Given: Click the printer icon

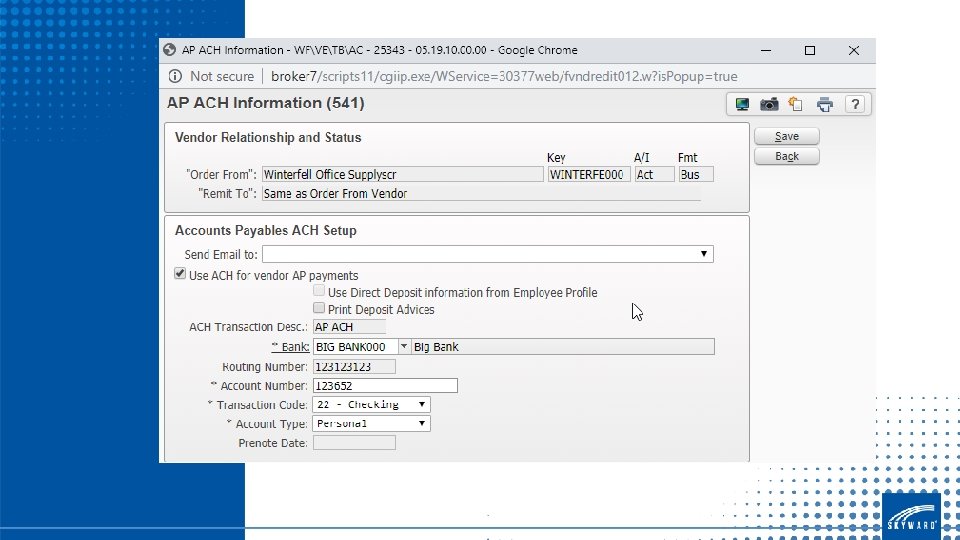Looking at the screenshot, I should pos(825,105).
